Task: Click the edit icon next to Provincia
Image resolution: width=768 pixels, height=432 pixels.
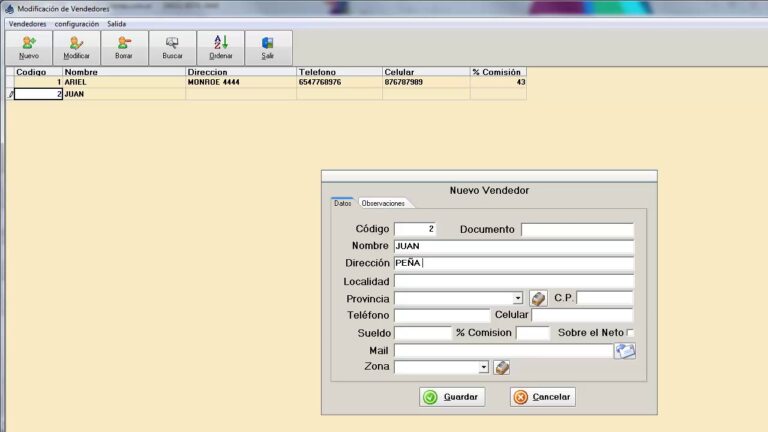Action: pyautogui.click(x=538, y=298)
